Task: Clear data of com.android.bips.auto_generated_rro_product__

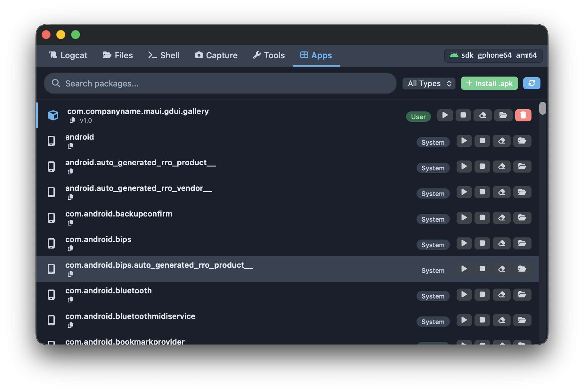Action: (502, 269)
